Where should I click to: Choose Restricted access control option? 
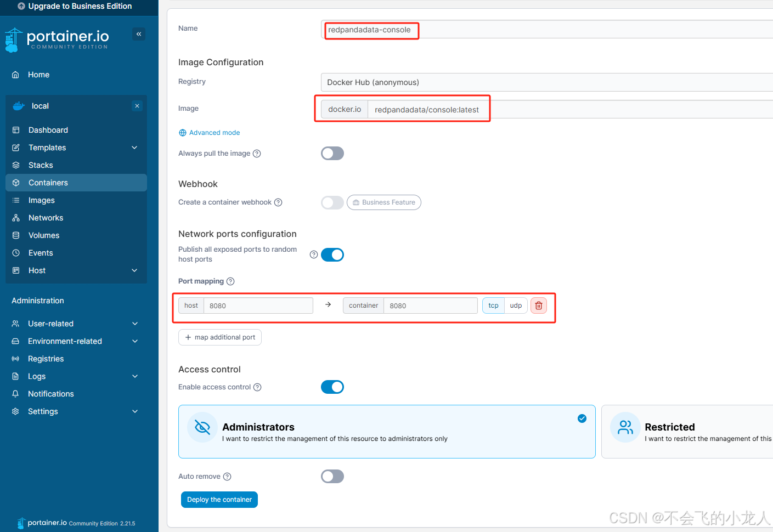(x=687, y=432)
